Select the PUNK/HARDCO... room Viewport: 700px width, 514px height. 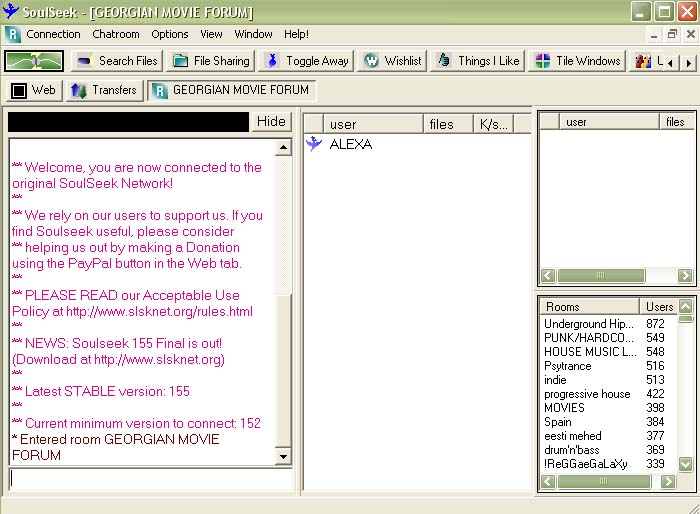click(x=588, y=338)
